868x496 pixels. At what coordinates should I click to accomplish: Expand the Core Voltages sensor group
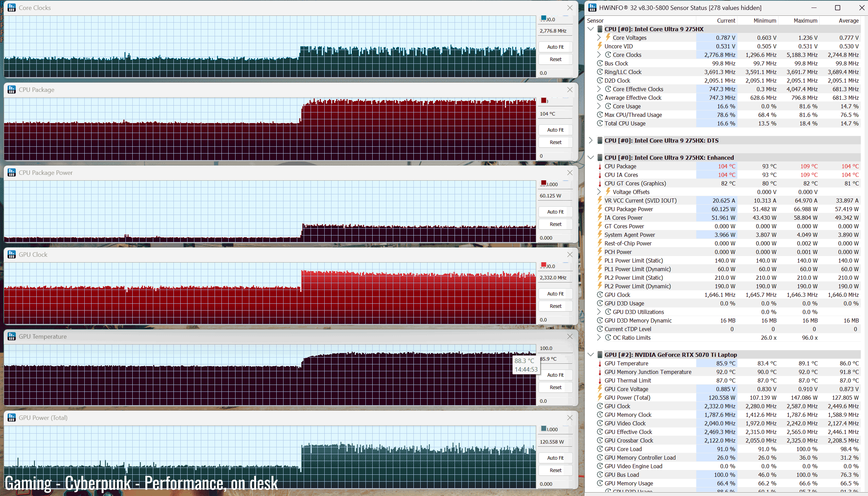[x=599, y=37]
